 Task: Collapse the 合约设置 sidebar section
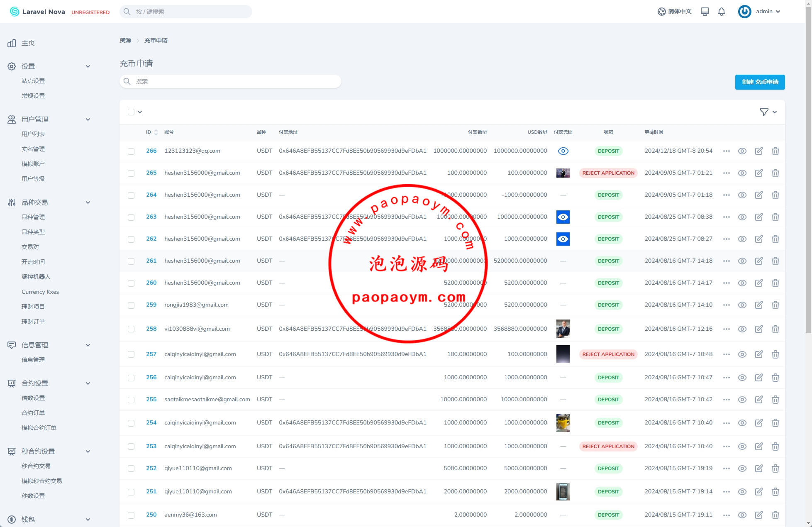pyautogui.click(x=88, y=383)
